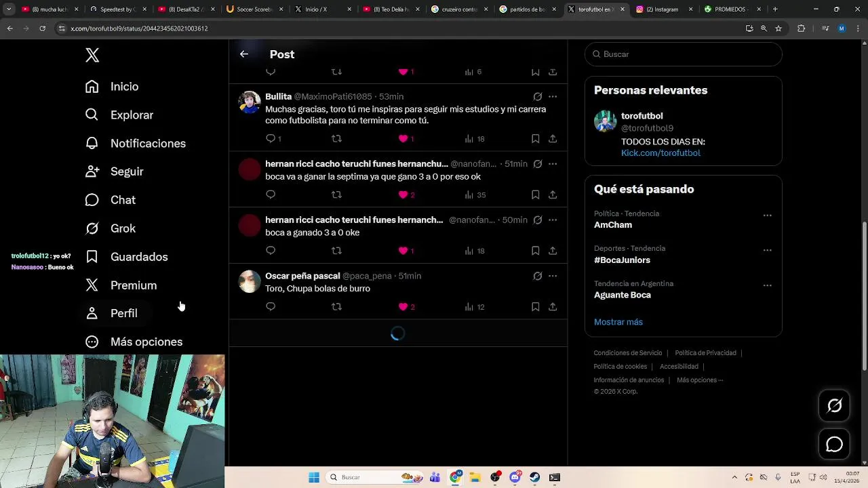Viewport: 868px width, 488px height.
Task: Open the floating Grok button
Action: pyautogui.click(x=835, y=405)
